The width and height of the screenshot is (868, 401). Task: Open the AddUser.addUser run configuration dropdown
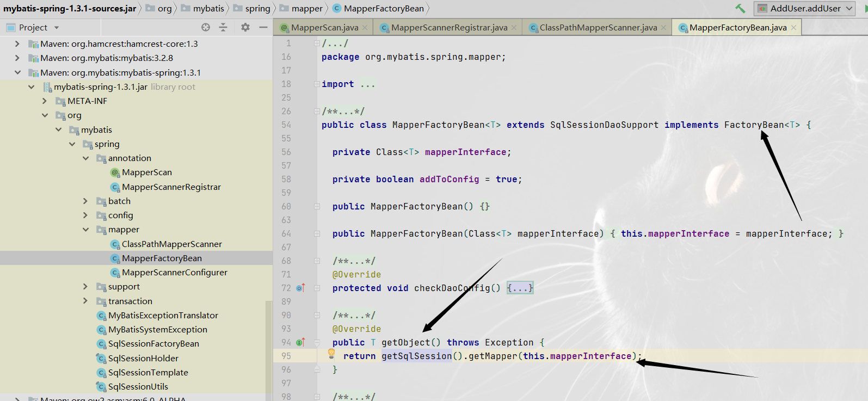pos(805,8)
